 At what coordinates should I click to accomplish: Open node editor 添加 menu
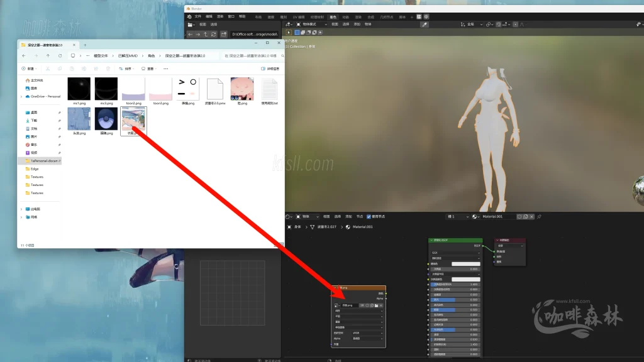[348, 217]
